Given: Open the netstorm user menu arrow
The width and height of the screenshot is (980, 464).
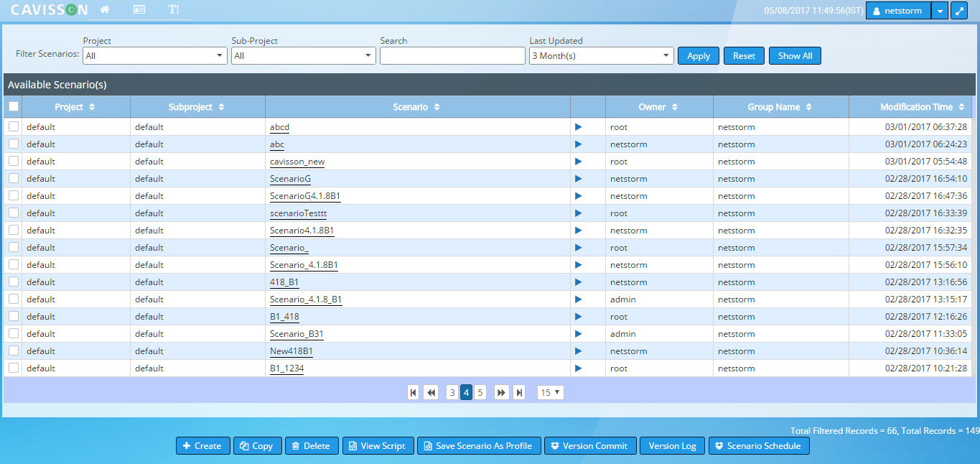Looking at the screenshot, I should pyautogui.click(x=940, y=11).
